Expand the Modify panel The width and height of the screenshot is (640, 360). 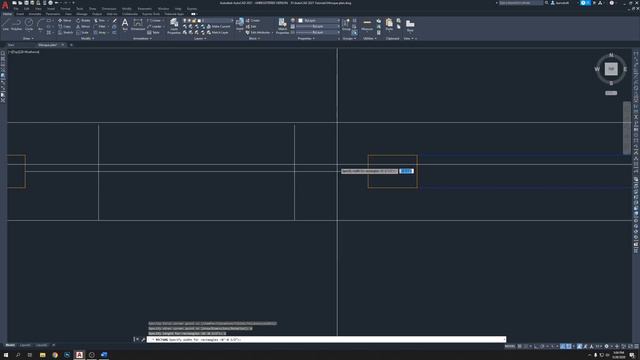click(87, 38)
